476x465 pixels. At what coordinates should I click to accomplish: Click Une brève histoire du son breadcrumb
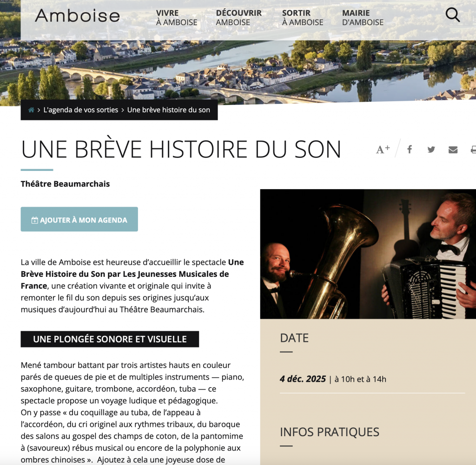point(168,110)
